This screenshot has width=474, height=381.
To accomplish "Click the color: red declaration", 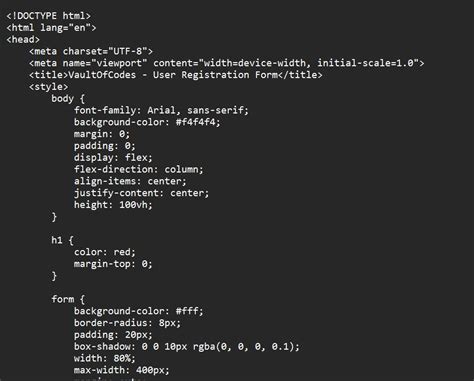I will (x=105, y=252).
